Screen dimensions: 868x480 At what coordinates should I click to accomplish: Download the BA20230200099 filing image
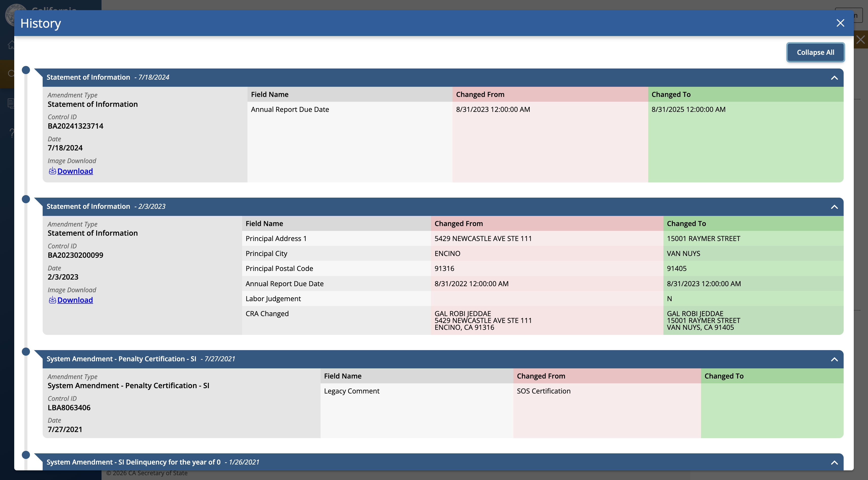click(75, 300)
